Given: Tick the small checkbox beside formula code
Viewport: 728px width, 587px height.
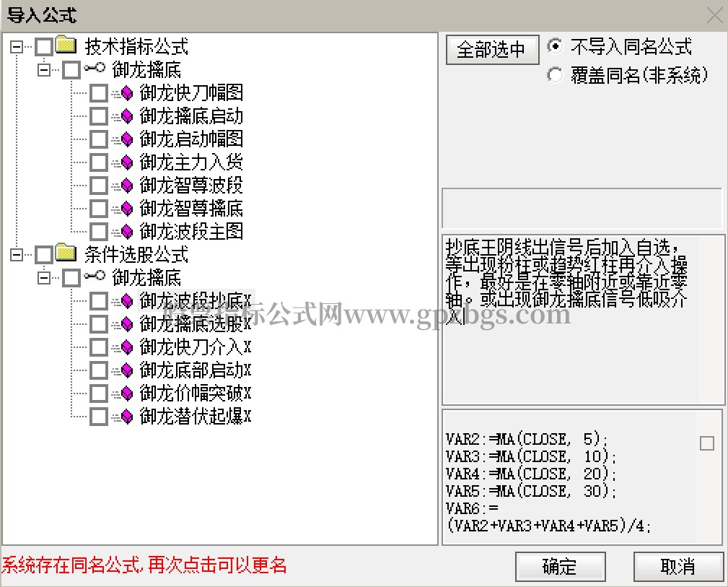Looking at the screenshot, I should tap(707, 443).
